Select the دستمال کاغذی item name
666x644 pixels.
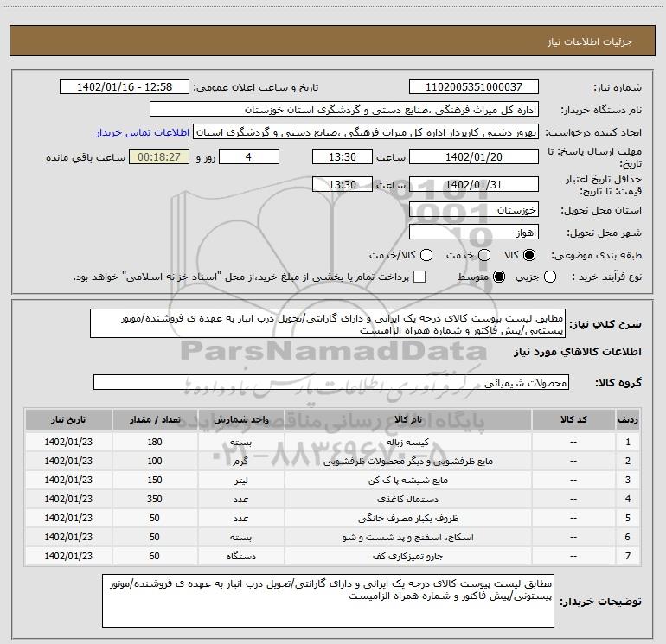[x=407, y=500]
